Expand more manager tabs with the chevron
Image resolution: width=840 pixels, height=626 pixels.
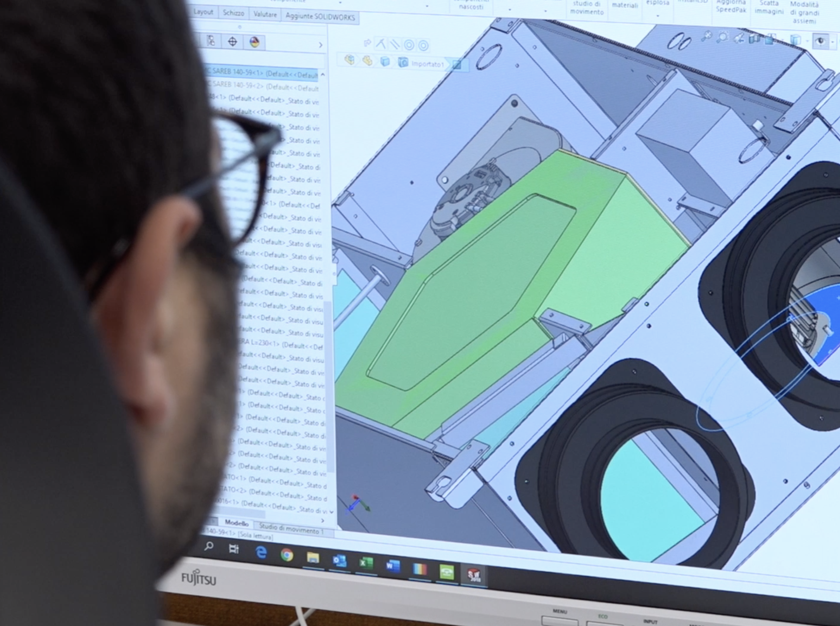pos(321,45)
